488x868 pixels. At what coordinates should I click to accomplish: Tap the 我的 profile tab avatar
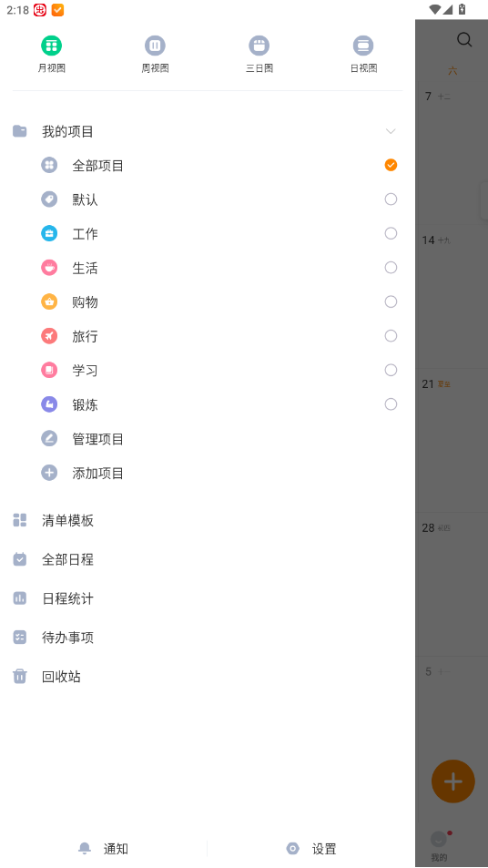pyautogui.click(x=439, y=840)
